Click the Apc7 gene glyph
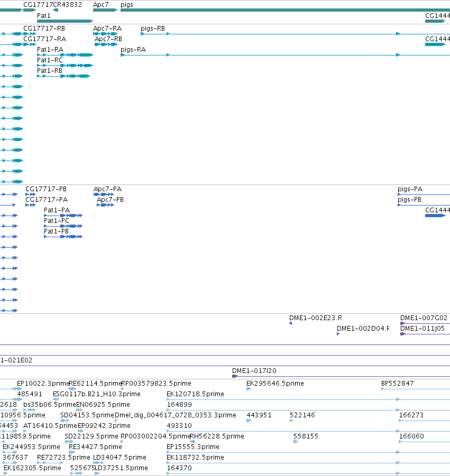 [x=105, y=10]
